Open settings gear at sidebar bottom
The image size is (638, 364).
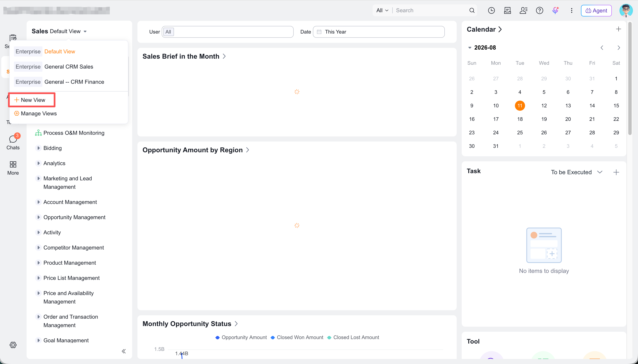pyautogui.click(x=13, y=345)
